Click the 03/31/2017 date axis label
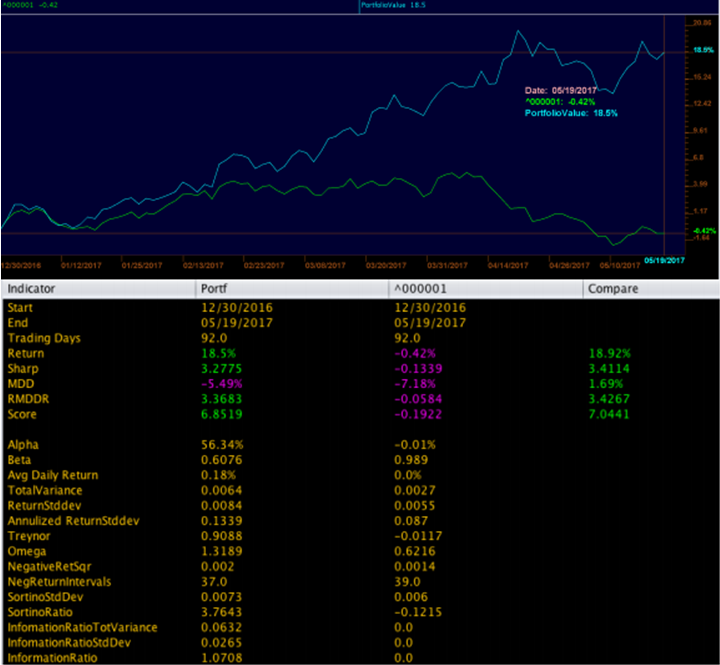This screenshot has width=720, height=665. [x=447, y=265]
